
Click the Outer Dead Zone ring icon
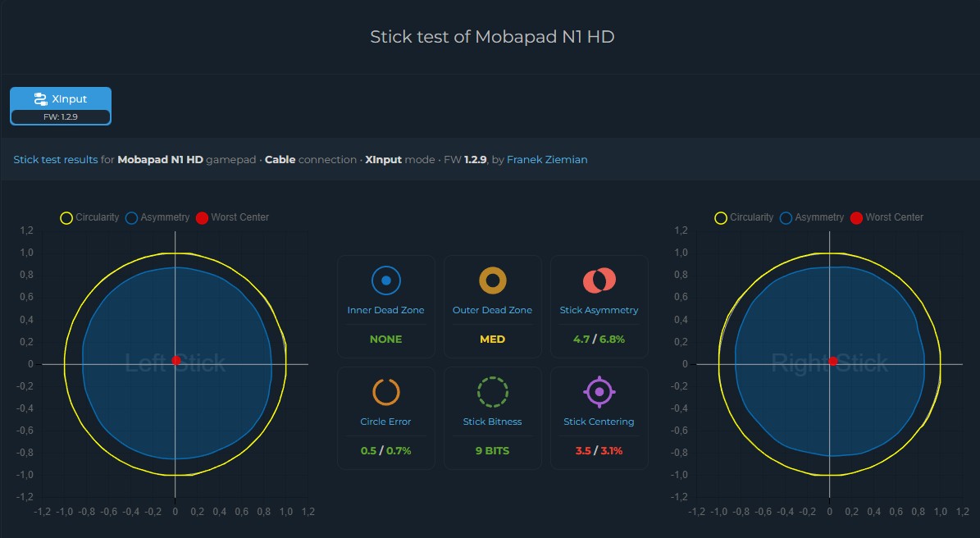tap(493, 280)
